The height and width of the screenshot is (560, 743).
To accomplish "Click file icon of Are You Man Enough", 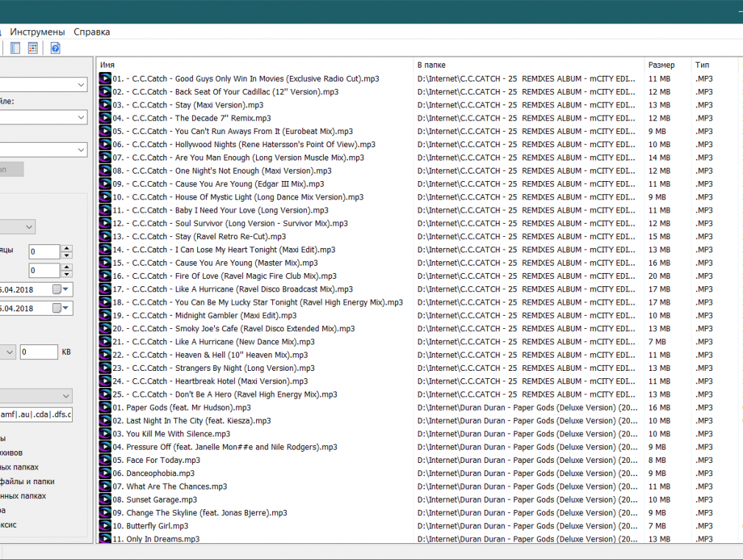I will click(x=104, y=158).
